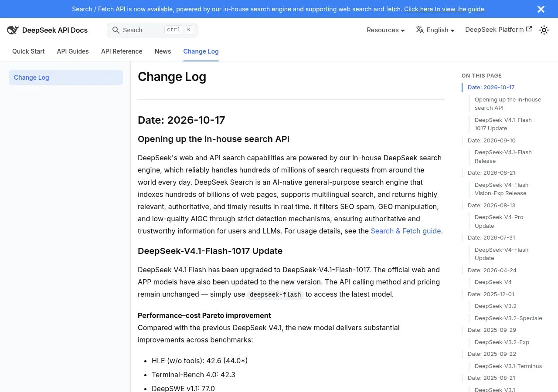This screenshot has width=558, height=392.
Task: Jump to Date: 2026-07-31 in outline
Action: [x=491, y=237]
